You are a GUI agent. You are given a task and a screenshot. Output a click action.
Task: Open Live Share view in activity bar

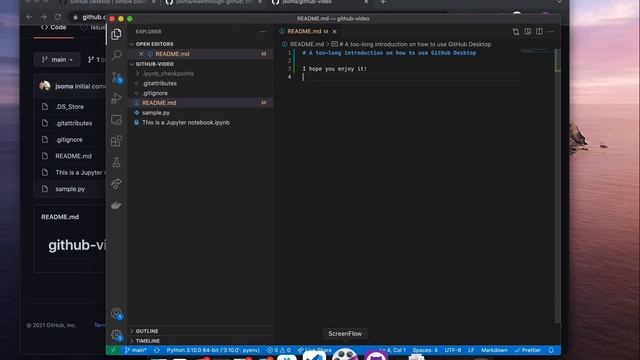[116, 184]
